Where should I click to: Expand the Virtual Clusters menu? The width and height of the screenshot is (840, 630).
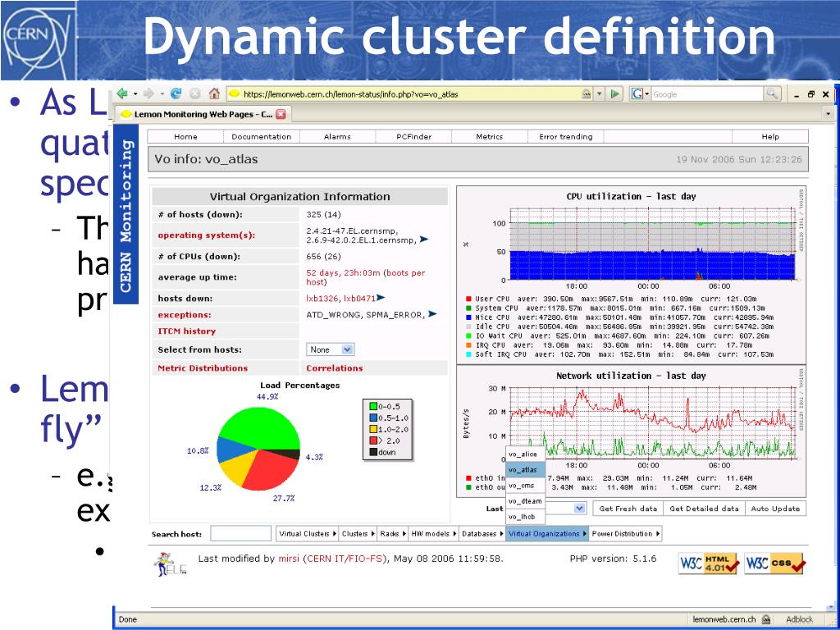coord(308,533)
